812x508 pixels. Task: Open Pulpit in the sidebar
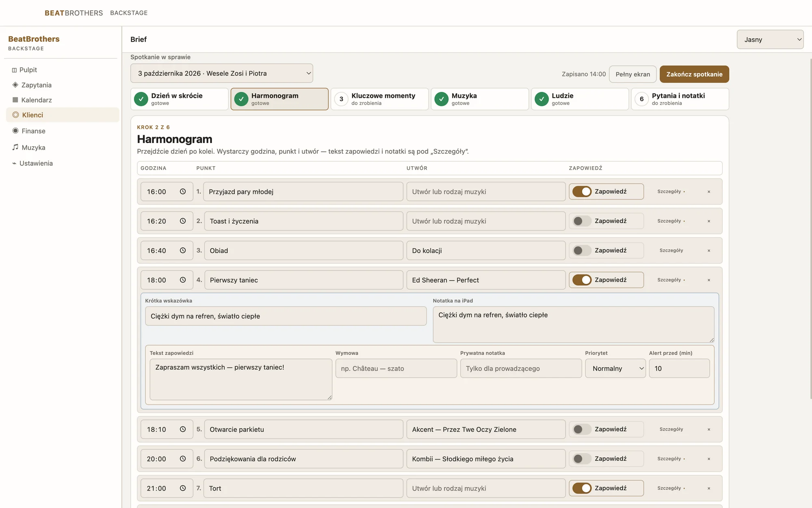(63, 70)
